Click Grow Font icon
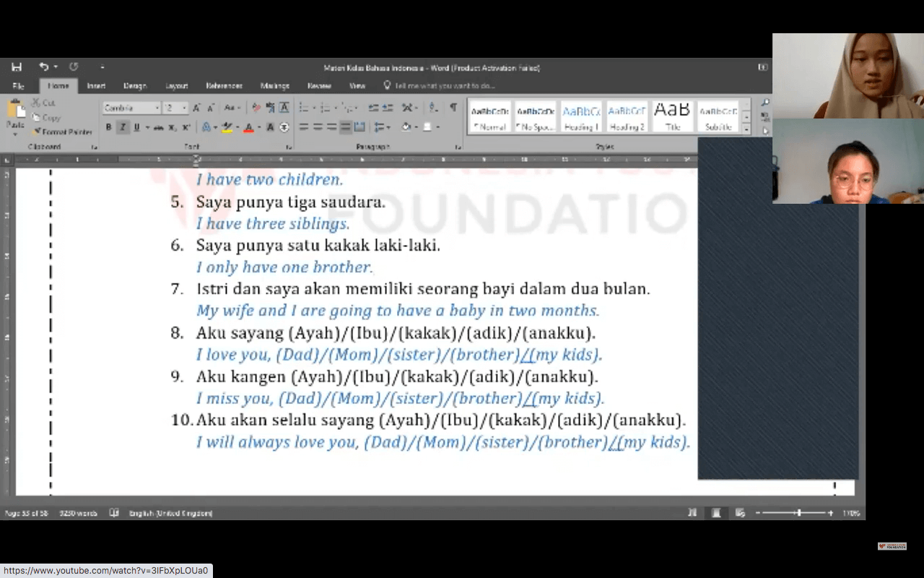 196,108
